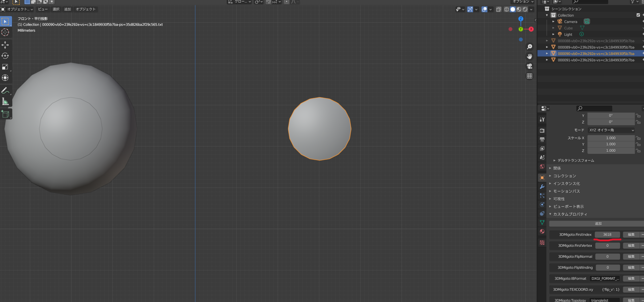Open the shading options dropdown arrow
644x302 pixels.
tap(531, 9)
